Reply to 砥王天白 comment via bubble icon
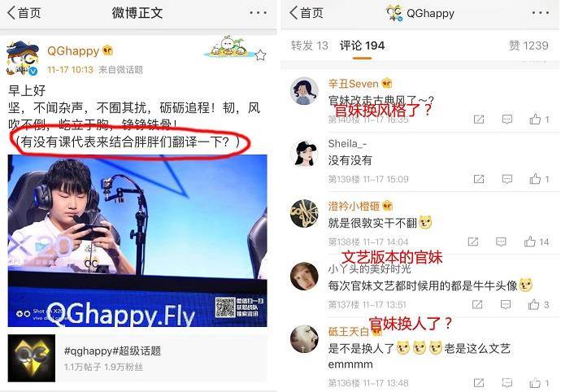Screen dimensions: 561x392 click(x=507, y=383)
